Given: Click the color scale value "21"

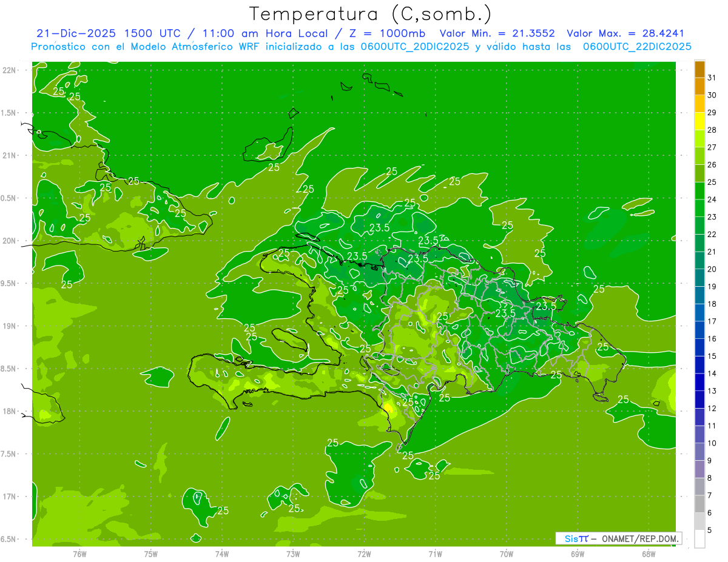Looking at the screenshot, I should tap(712, 252).
